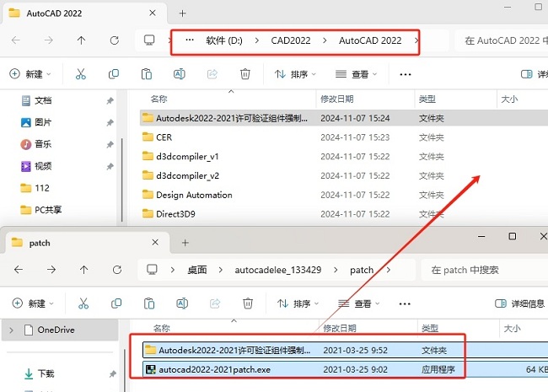
Task: Click This PC monitor icon in AutoCAD 2022 address bar
Action: point(149,40)
